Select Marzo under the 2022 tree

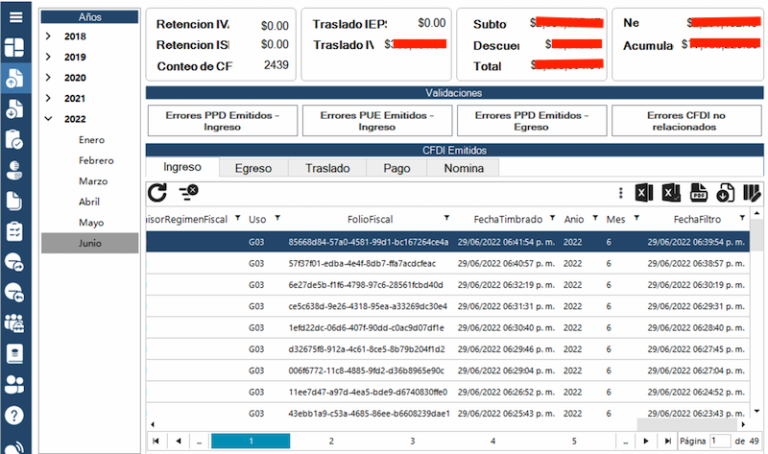[93, 181]
